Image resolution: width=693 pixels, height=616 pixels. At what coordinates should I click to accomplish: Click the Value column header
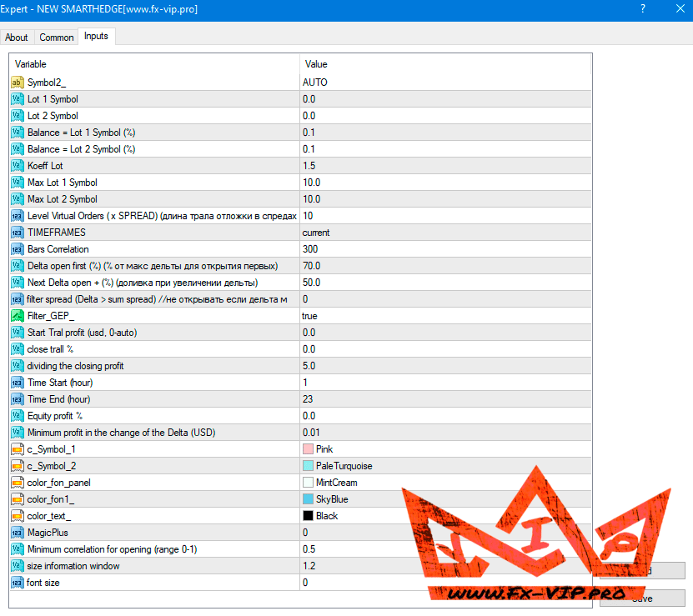pos(444,64)
